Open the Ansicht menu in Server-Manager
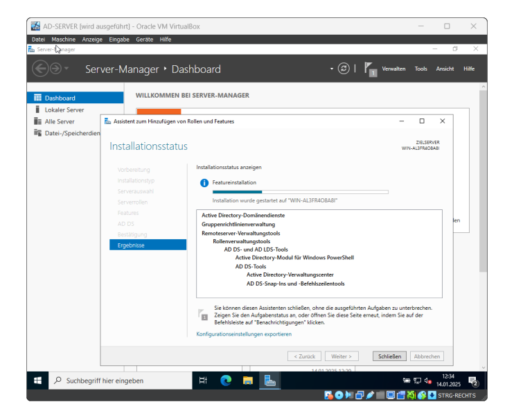 (445, 69)
